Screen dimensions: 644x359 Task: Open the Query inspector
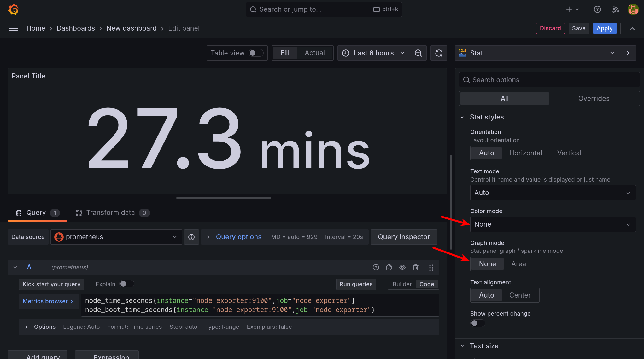(404, 237)
